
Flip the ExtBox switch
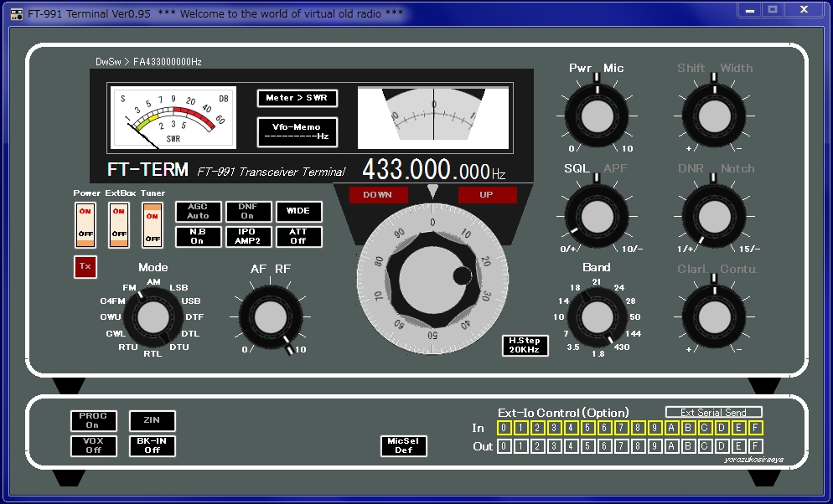(119, 225)
